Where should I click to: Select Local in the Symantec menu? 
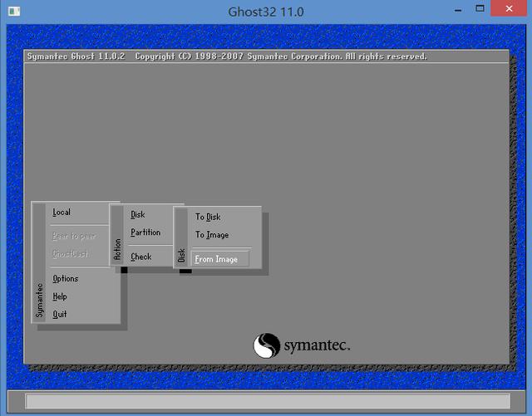pos(62,213)
